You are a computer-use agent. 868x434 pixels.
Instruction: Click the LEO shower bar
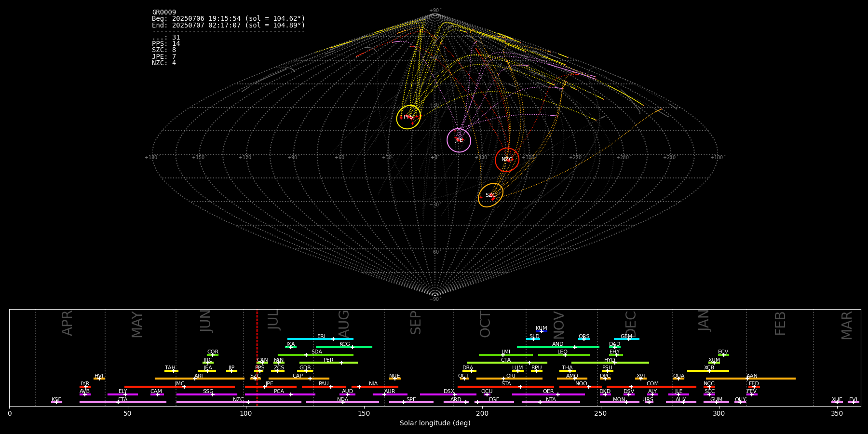(564, 355)
